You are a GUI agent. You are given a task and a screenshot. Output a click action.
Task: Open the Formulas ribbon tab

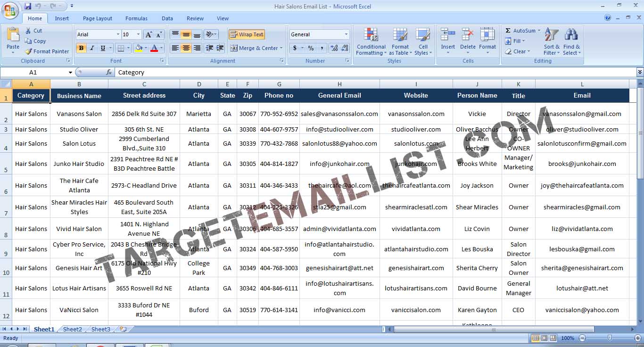click(136, 18)
